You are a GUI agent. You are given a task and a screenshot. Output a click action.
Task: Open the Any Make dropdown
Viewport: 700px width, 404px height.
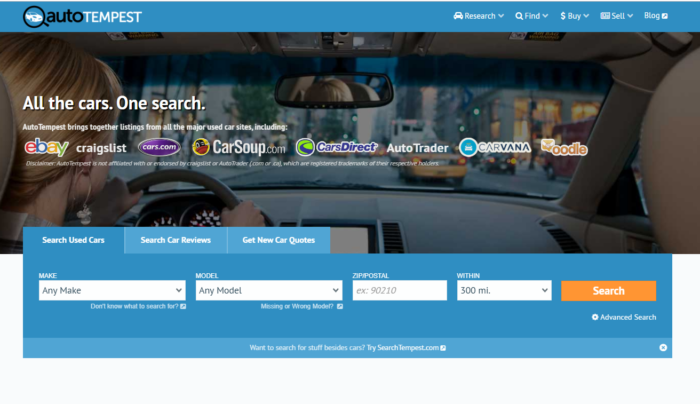click(112, 291)
